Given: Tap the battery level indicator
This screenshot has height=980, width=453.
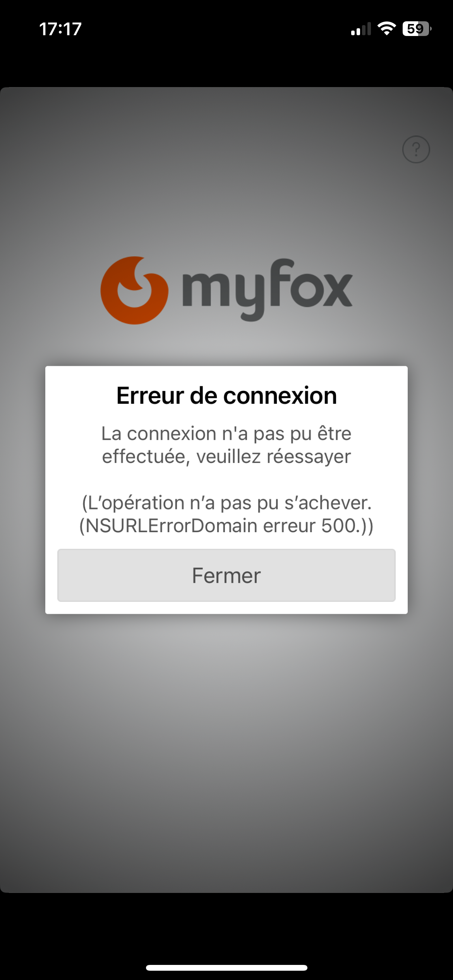Looking at the screenshot, I should pos(417,29).
